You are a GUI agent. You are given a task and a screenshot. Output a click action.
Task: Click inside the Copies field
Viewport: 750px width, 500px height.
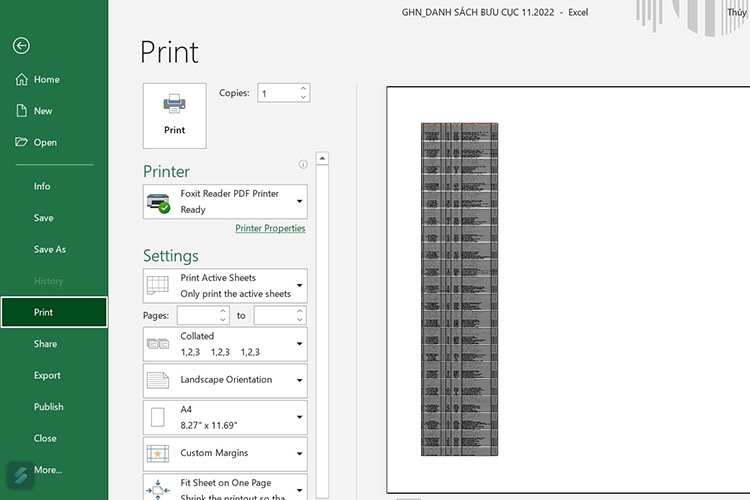click(x=278, y=93)
